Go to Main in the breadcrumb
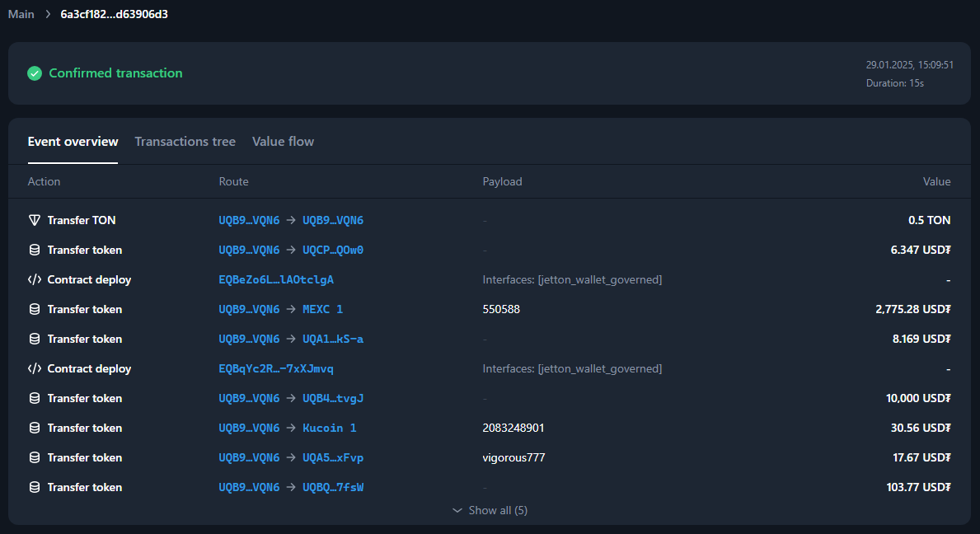980x534 pixels. tap(21, 14)
